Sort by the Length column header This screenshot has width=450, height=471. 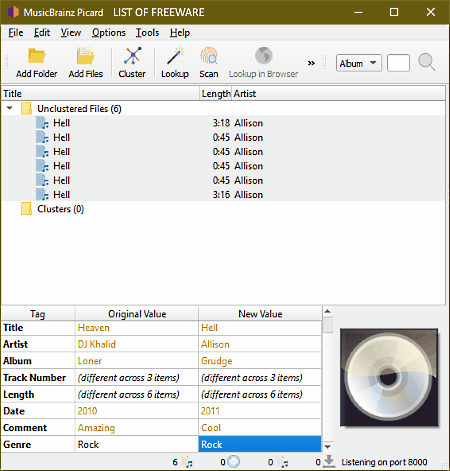216,94
